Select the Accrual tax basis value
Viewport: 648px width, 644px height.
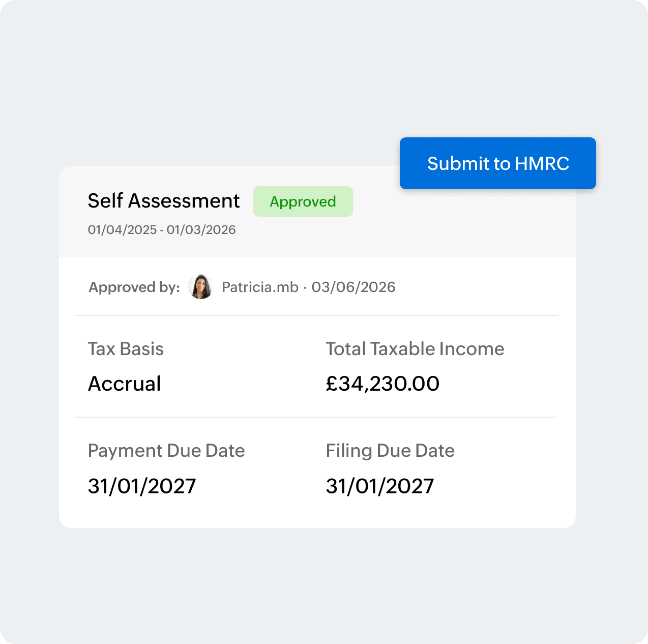tap(124, 384)
